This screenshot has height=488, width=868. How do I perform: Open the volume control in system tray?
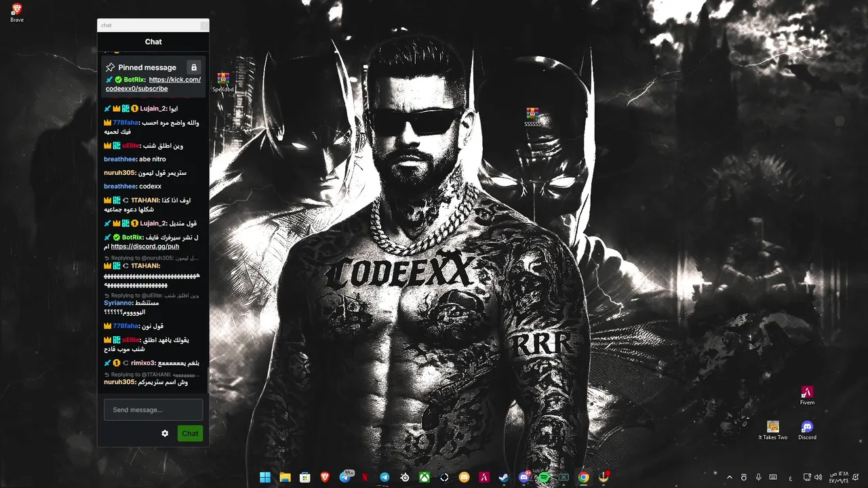point(818,477)
